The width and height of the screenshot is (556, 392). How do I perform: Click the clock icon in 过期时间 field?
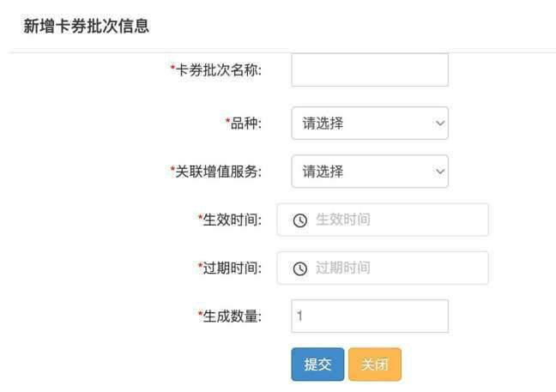(x=300, y=268)
